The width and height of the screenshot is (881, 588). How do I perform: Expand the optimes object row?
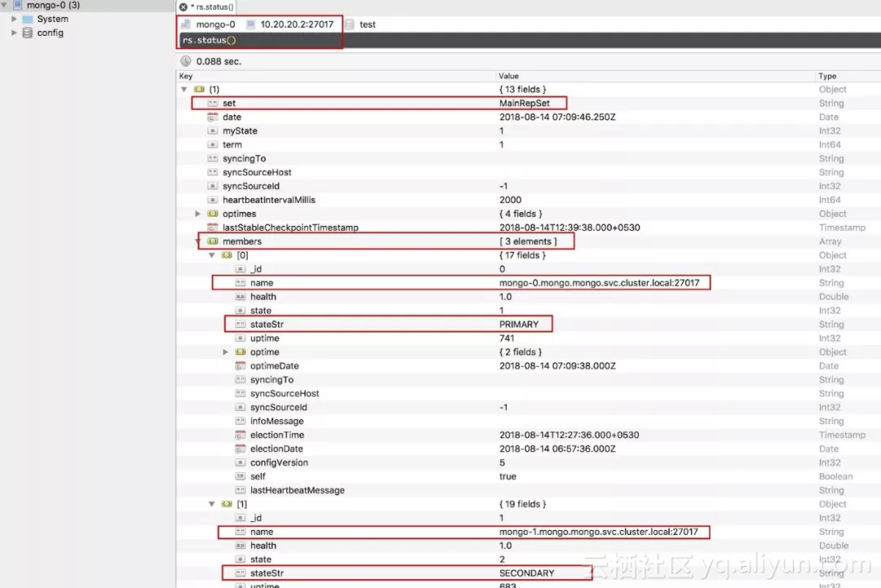(x=197, y=214)
